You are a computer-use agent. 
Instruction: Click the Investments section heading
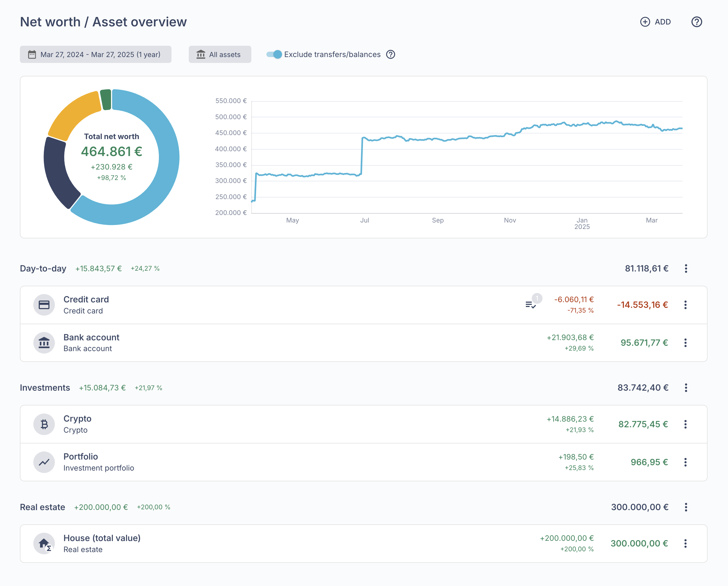point(45,388)
